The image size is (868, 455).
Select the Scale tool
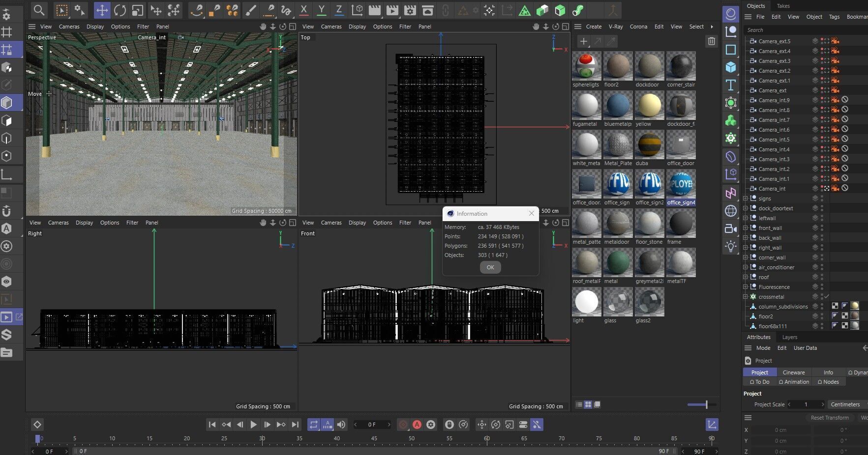point(138,10)
